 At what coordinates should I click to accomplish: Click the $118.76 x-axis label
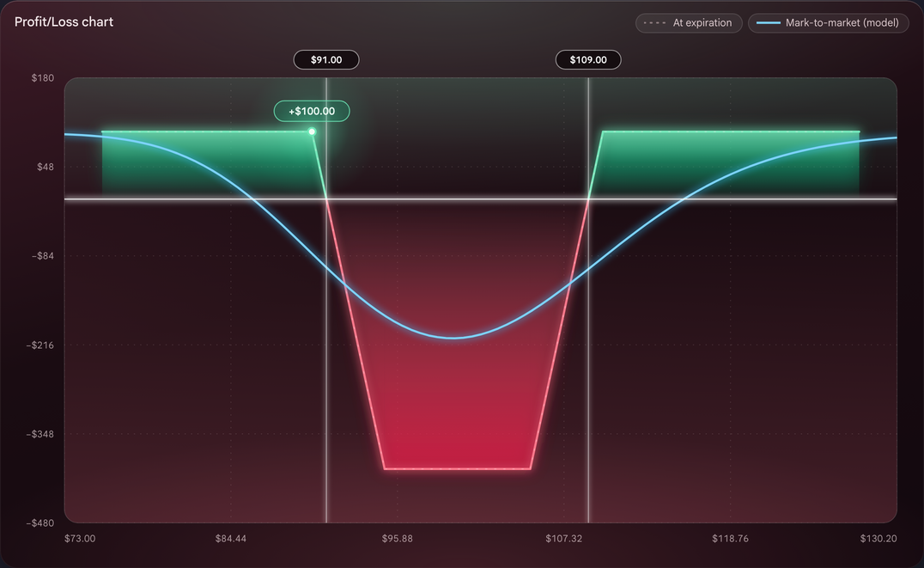730,539
